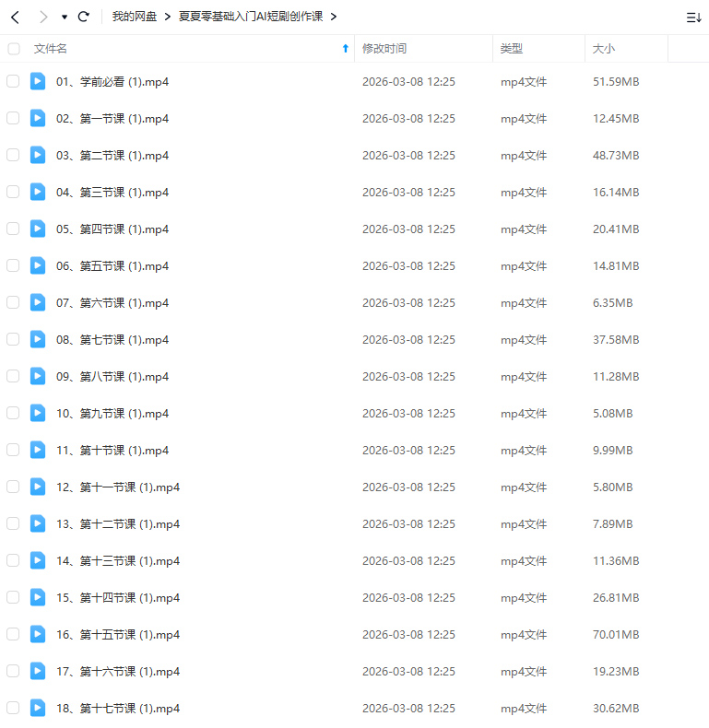The image size is (709, 728).
Task: Open the navigation history dropdown arrow
Action: click(x=65, y=18)
